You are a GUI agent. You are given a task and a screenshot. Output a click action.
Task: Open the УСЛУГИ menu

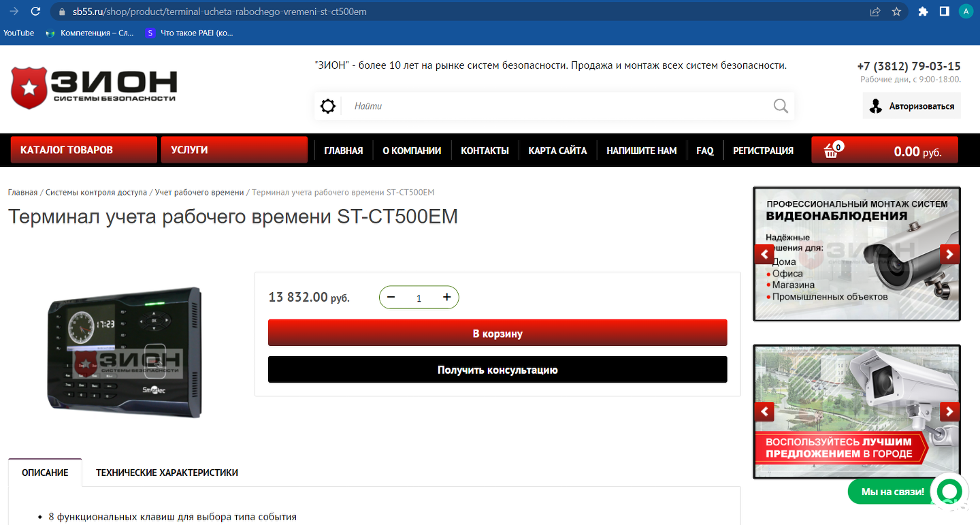tap(234, 150)
